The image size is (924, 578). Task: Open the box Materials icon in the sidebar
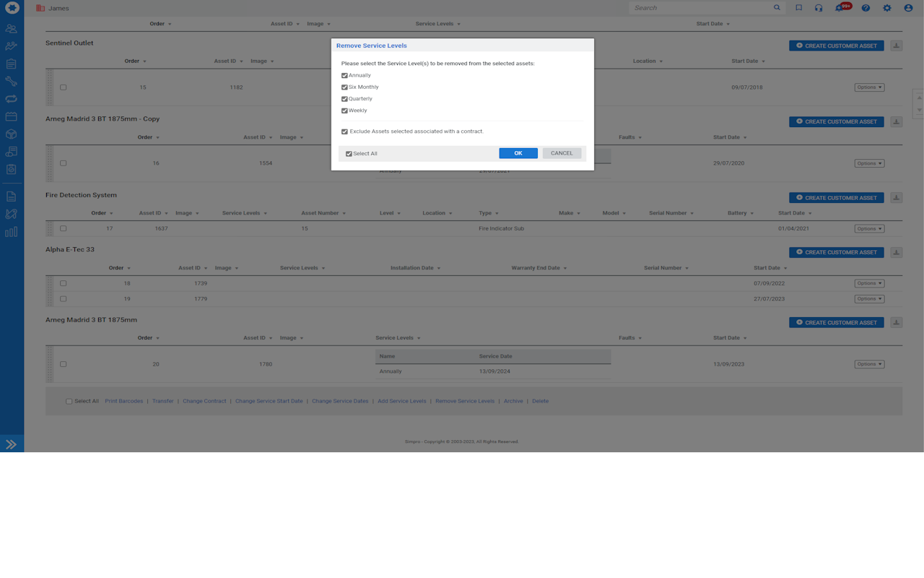(x=12, y=134)
